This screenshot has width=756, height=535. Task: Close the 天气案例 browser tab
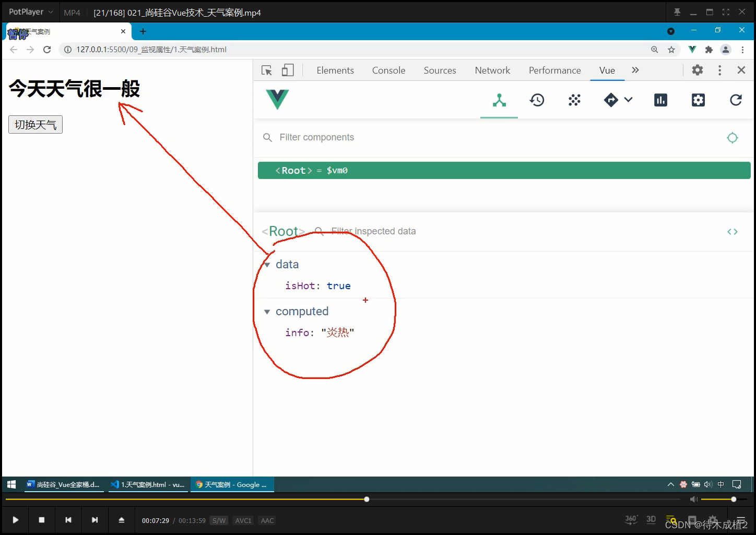pyautogui.click(x=123, y=31)
